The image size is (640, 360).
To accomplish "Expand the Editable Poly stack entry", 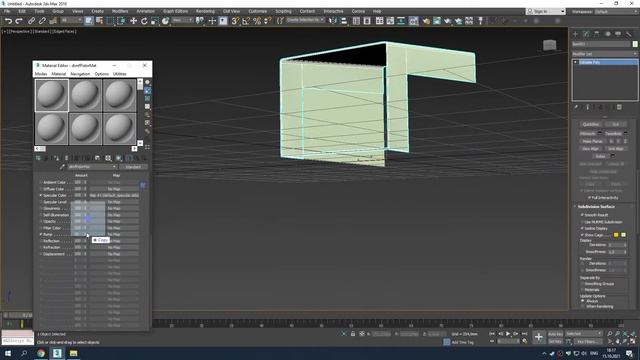I will (x=576, y=62).
